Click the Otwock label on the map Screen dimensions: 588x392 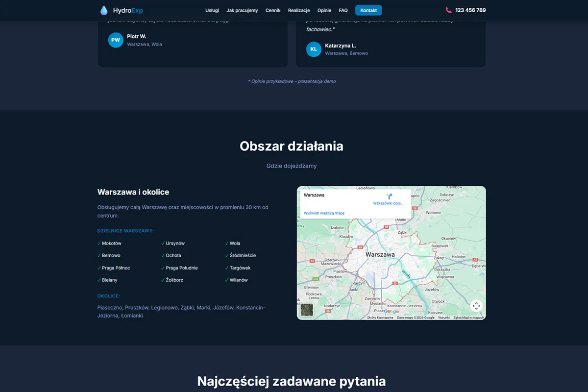point(438,301)
